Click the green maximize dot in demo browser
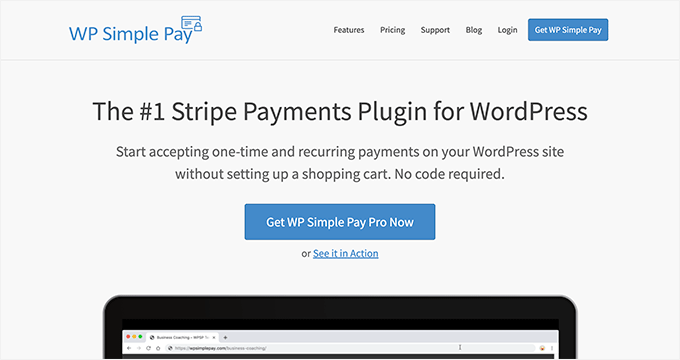The width and height of the screenshot is (680, 360). [x=140, y=337]
